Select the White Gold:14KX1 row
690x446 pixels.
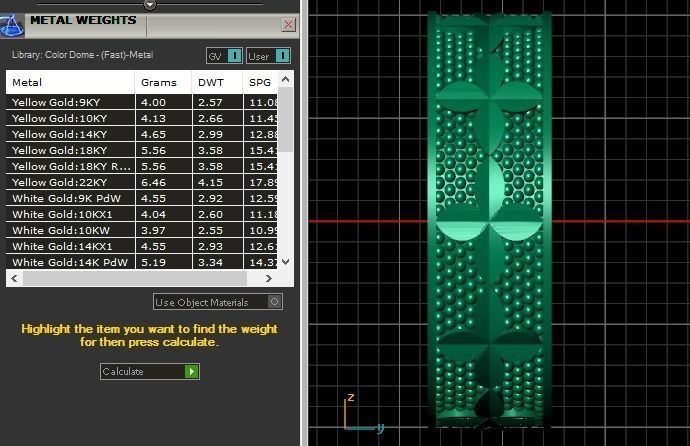(142, 246)
